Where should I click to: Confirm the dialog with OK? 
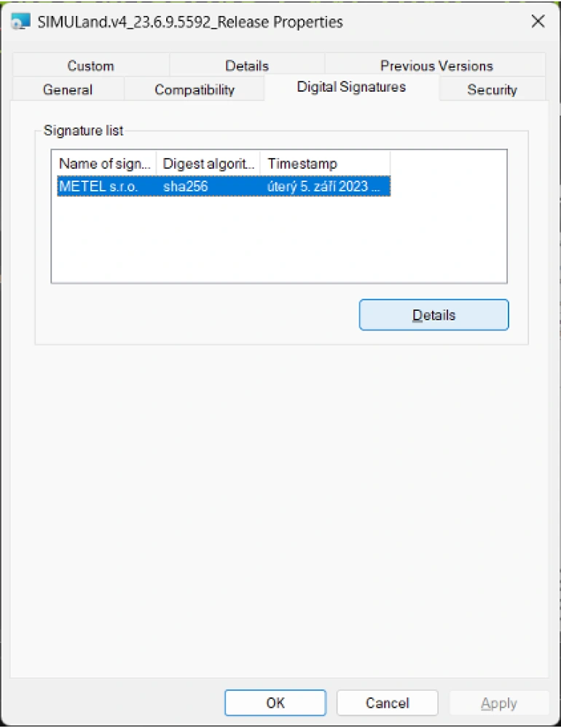click(x=275, y=703)
